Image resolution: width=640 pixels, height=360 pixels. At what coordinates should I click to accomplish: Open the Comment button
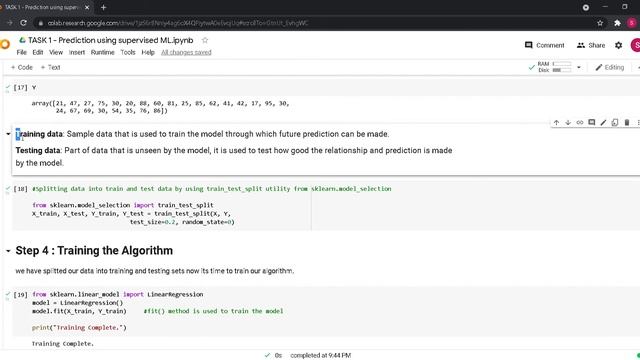tap(544, 45)
